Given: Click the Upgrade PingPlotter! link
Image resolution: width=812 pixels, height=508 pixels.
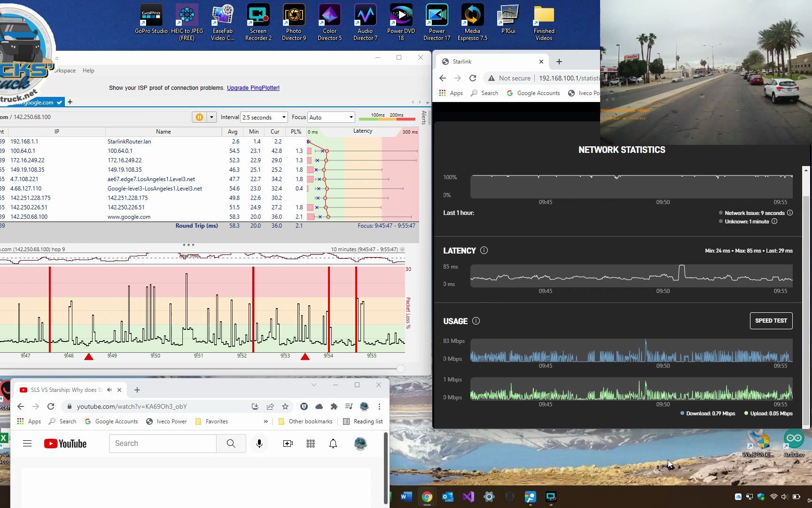Looking at the screenshot, I should pos(253,88).
